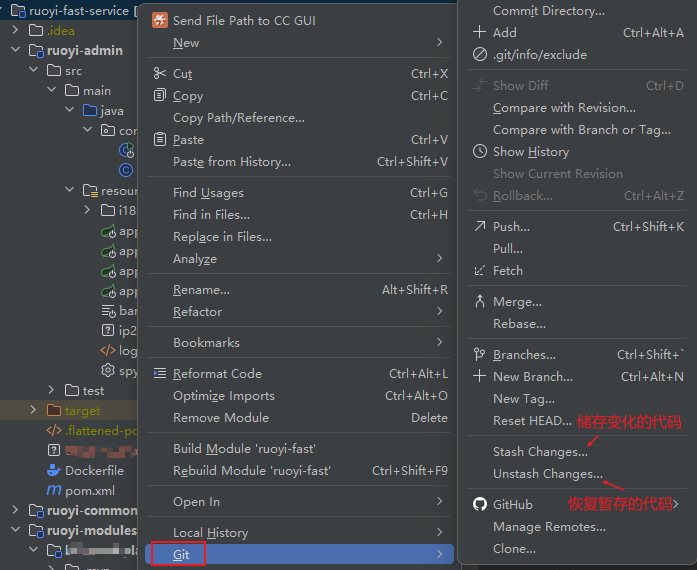Click the scissors Cut icon
The image size is (697, 570).
click(160, 73)
